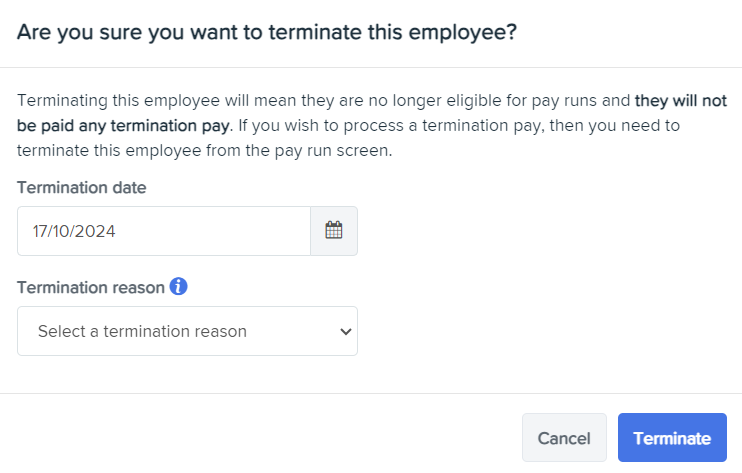Open the calendar date picker icon
The image size is (742, 473).
334,230
